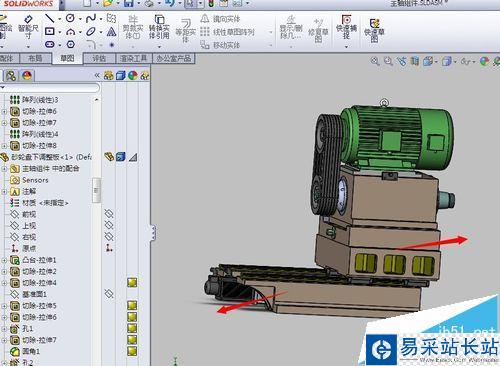500x366 pixels.
Task: Click the Rebuild traffic-light icon
Action: pos(211,3)
